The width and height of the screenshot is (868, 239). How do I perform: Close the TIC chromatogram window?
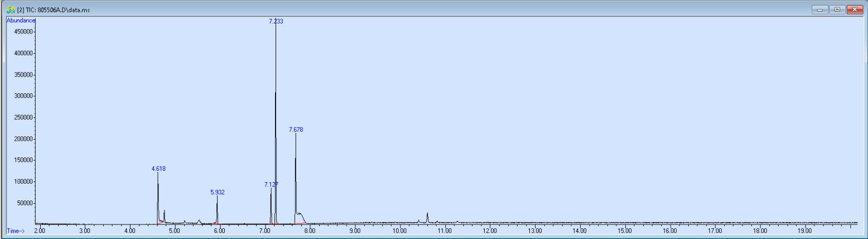coord(854,9)
